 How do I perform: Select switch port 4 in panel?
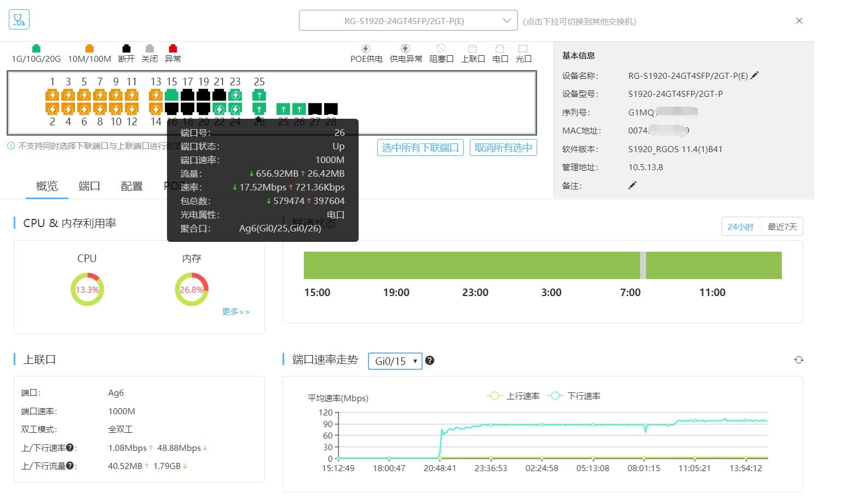point(68,109)
